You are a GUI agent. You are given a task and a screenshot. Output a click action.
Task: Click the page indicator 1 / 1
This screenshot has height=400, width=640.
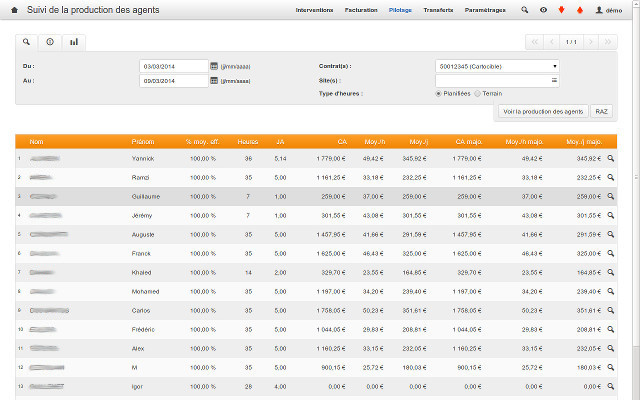571,42
